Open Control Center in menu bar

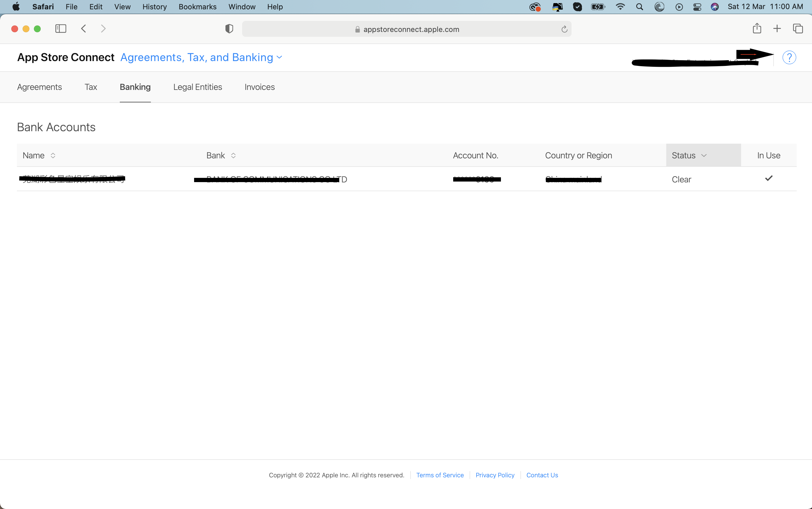click(x=697, y=7)
